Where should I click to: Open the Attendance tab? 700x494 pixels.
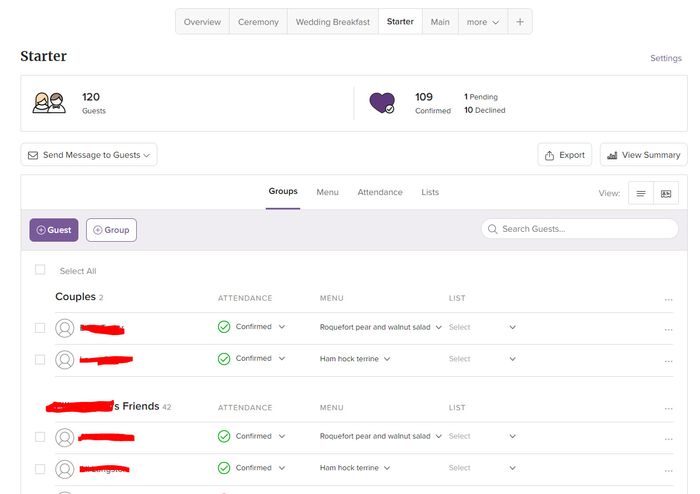[x=380, y=192]
